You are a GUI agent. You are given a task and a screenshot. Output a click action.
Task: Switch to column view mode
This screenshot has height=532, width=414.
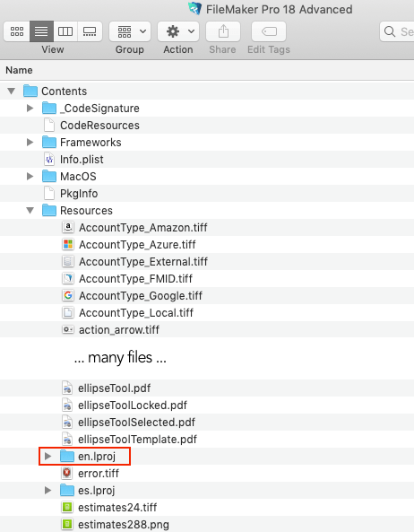point(65,31)
